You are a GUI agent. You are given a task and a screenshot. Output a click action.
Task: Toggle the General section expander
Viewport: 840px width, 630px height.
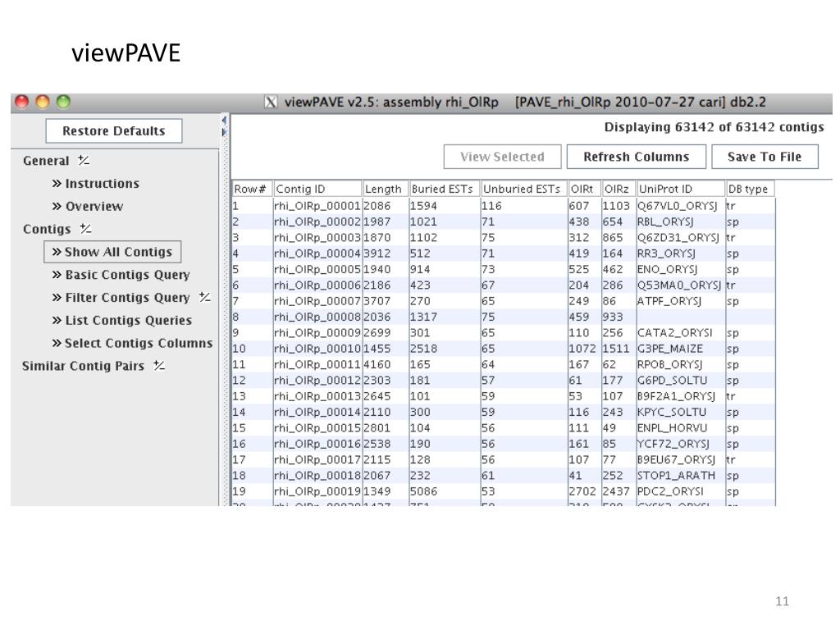84,160
